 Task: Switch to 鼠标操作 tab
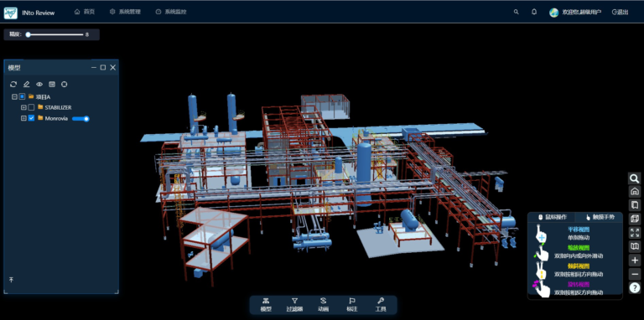coord(552,217)
